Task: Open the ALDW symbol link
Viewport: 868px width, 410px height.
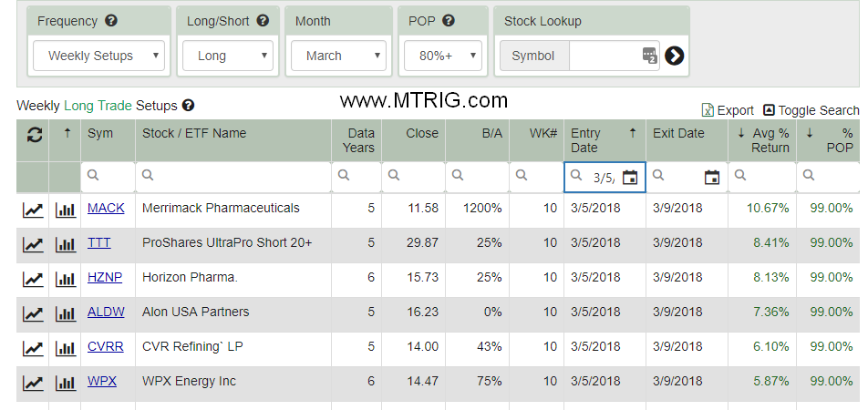Action: [106, 313]
